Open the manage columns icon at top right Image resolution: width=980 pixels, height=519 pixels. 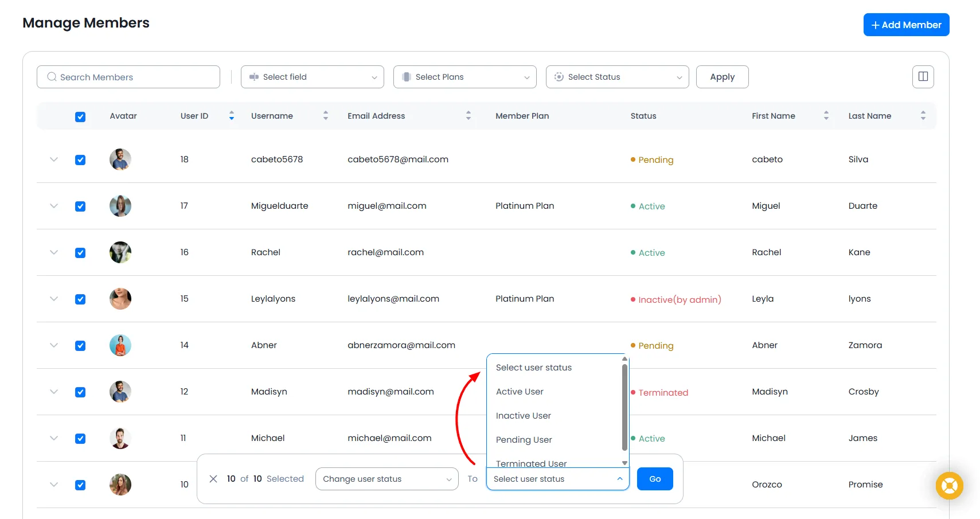click(922, 76)
